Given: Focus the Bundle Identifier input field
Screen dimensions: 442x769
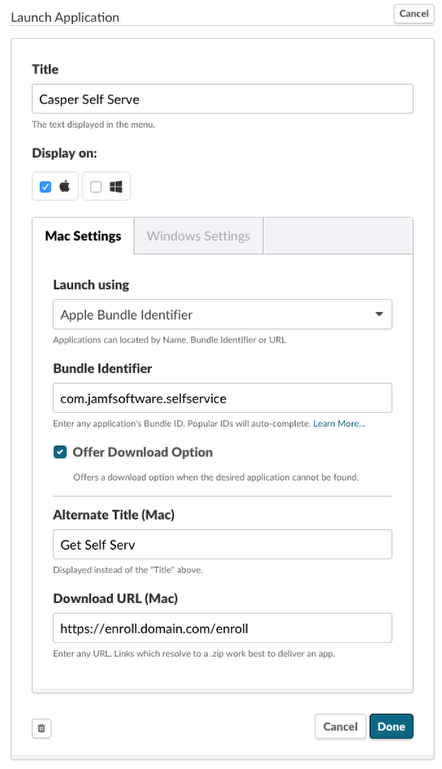Looking at the screenshot, I should [x=222, y=398].
